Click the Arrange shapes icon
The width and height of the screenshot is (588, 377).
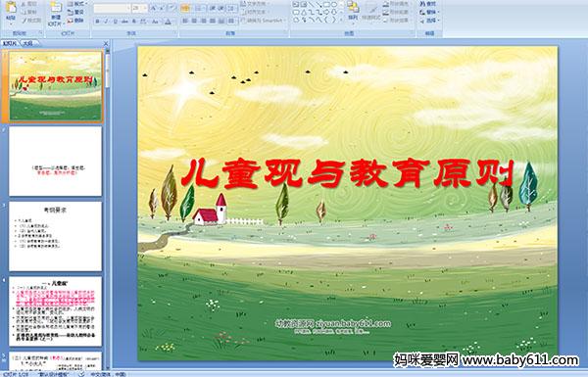point(353,11)
